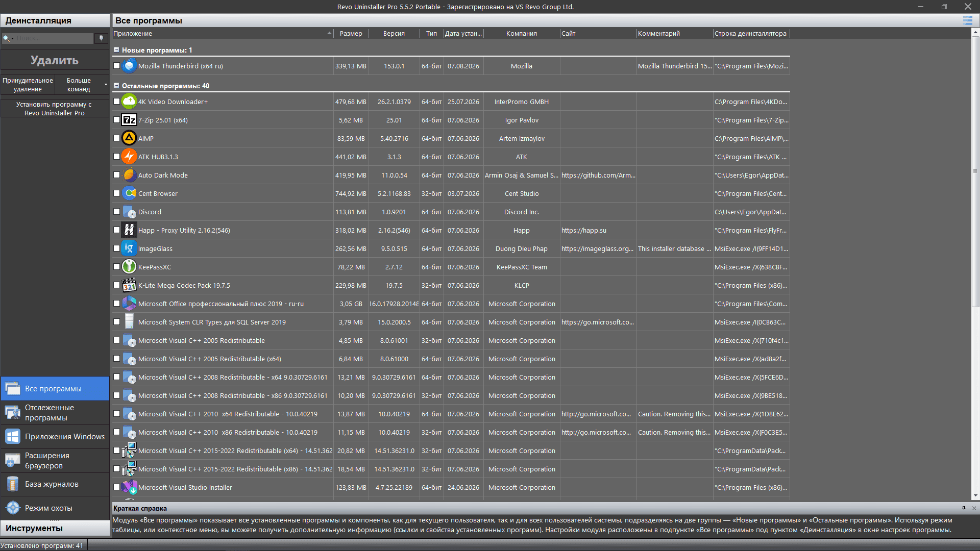Open the main menu icon at top right
The height and width of the screenshot is (551, 980).
coord(967,20)
